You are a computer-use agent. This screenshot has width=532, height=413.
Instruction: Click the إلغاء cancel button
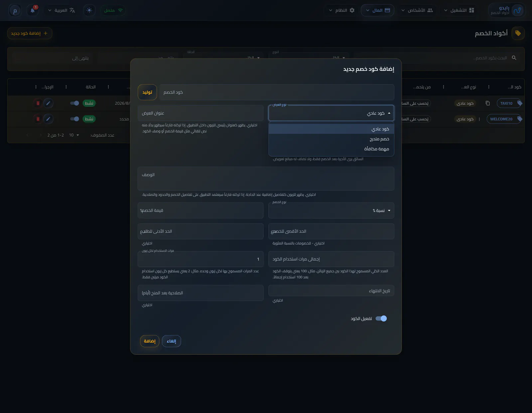(172, 341)
